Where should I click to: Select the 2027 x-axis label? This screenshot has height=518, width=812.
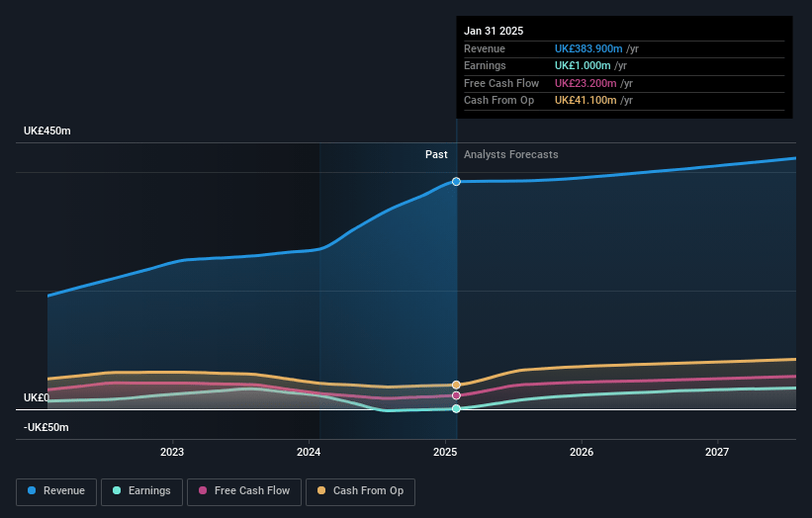(717, 452)
